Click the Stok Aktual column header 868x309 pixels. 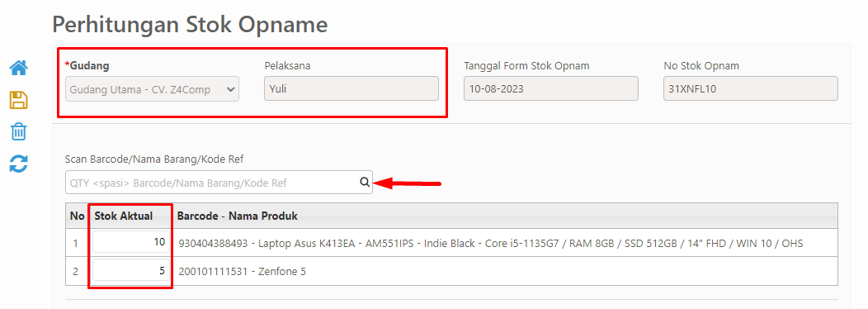coord(124,216)
